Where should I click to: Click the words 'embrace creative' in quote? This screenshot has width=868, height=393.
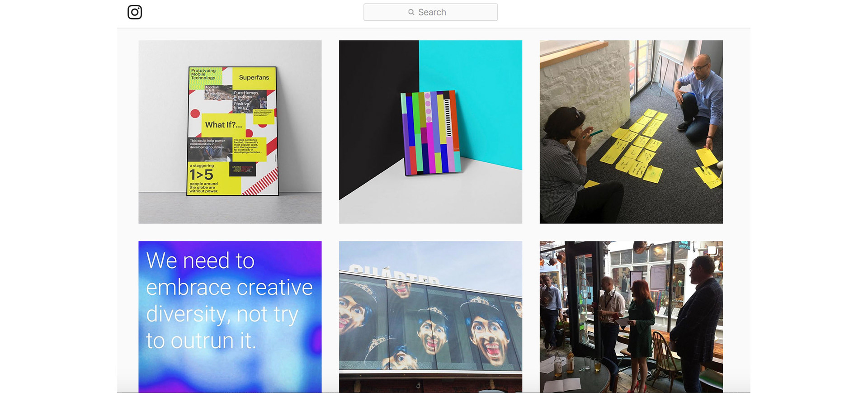[x=229, y=288]
